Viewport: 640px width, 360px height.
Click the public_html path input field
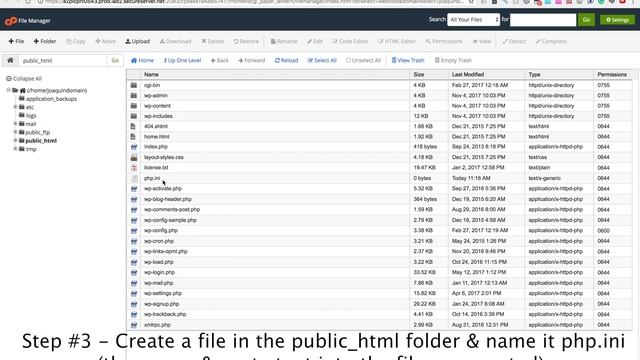pos(62,60)
